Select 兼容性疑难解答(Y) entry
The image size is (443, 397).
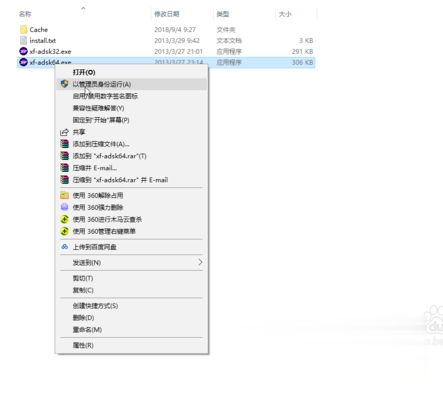pyautogui.click(x=132, y=108)
